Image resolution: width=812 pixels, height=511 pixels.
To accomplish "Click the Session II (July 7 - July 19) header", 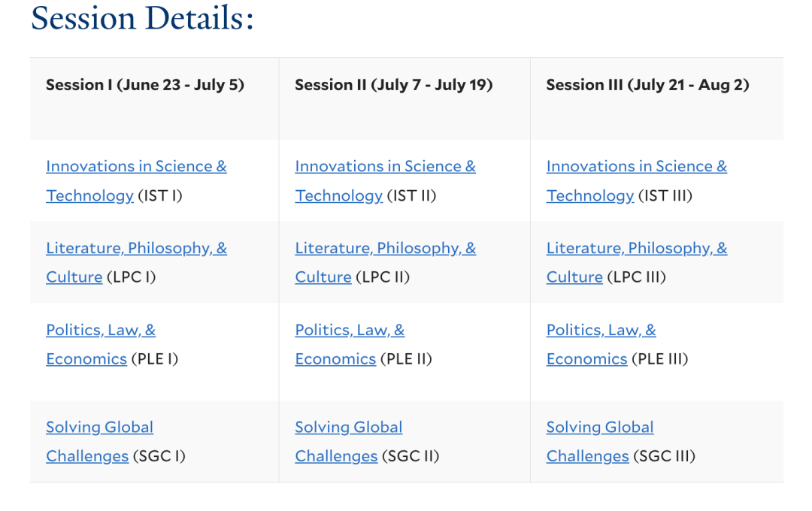I will click(x=393, y=84).
